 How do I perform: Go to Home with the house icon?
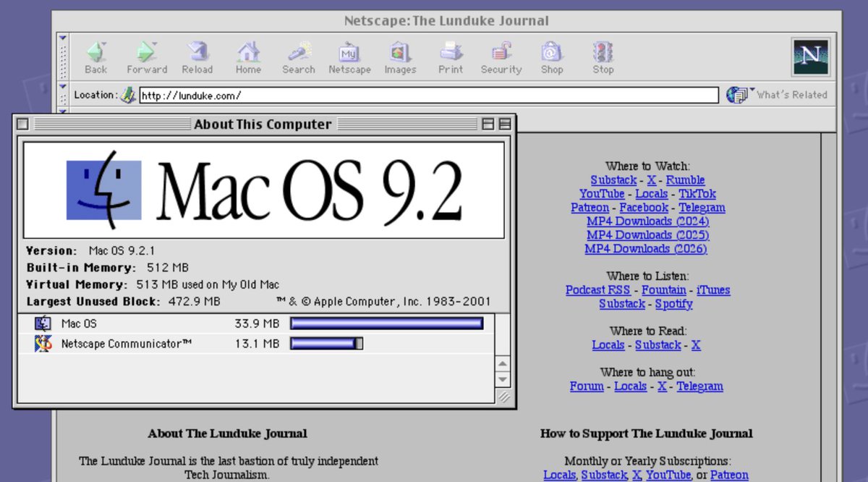248,52
